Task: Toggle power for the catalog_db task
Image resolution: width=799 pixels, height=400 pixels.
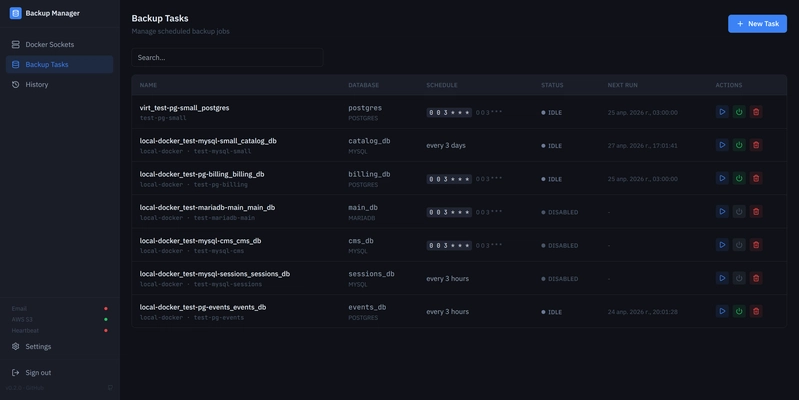Action: [x=739, y=145]
